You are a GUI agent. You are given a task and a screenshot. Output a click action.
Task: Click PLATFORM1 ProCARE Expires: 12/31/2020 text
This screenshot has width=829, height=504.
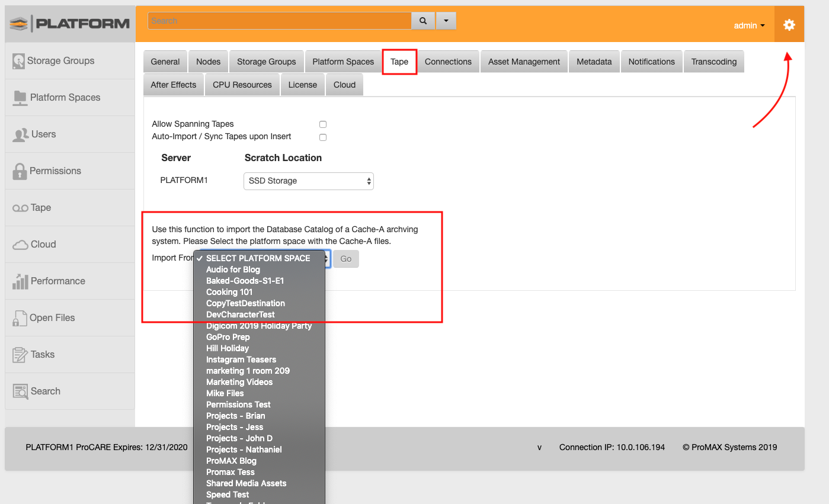(107, 448)
